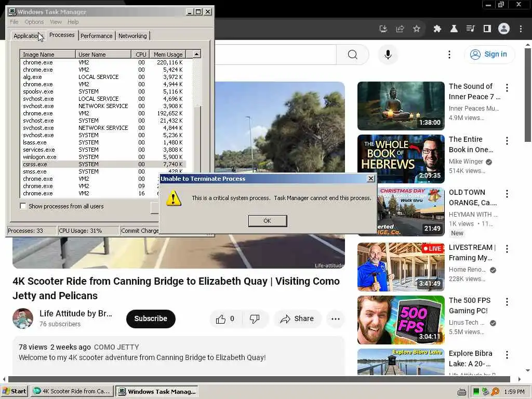532x399 pixels.
Task: Select the csrss.exe process row
Action: pyautogui.click(x=103, y=164)
